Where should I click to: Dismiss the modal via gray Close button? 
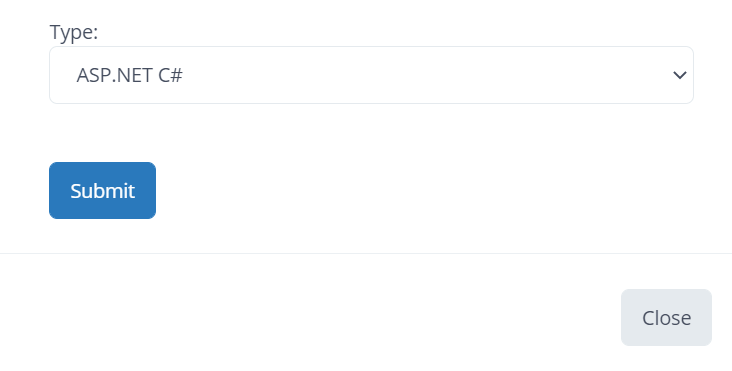coord(666,317)
